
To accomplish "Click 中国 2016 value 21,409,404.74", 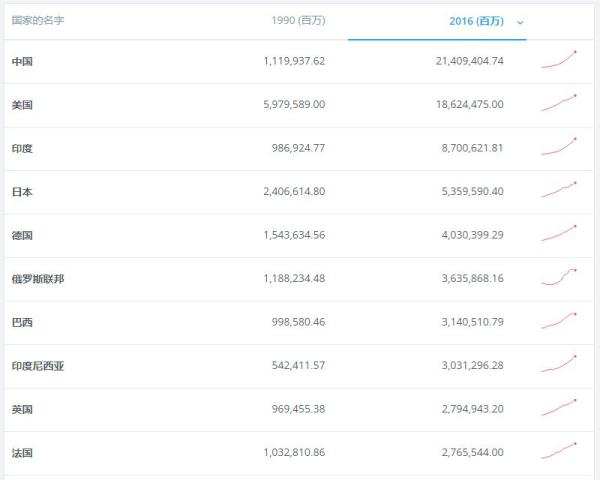I will pyautogui.click(x=455, y=61).
